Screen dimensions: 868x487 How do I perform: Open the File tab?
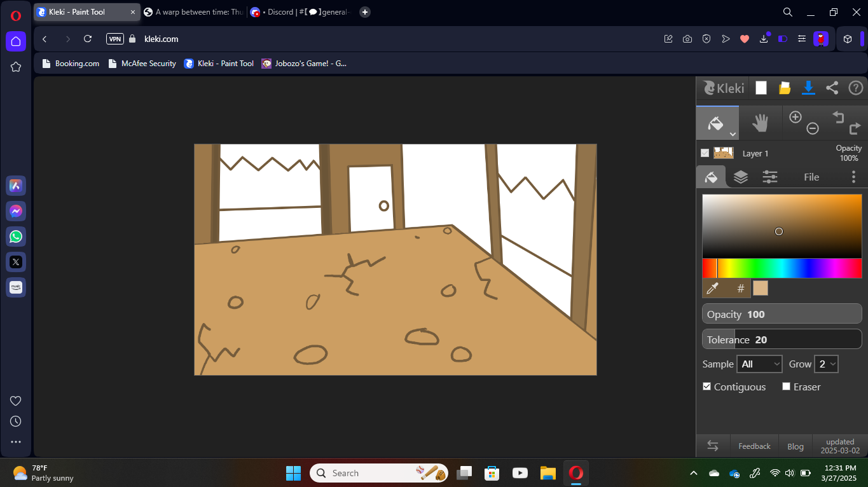click(811, 177)
